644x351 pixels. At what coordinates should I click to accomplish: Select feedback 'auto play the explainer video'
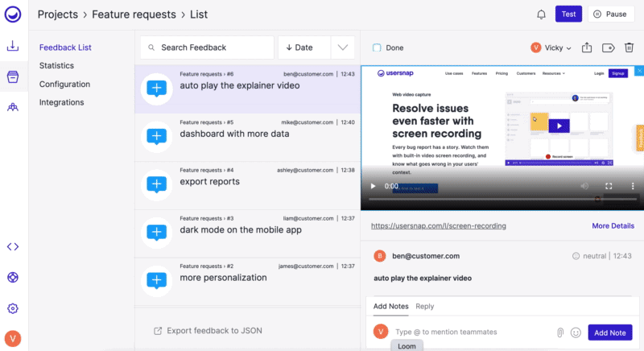(248, 89)
